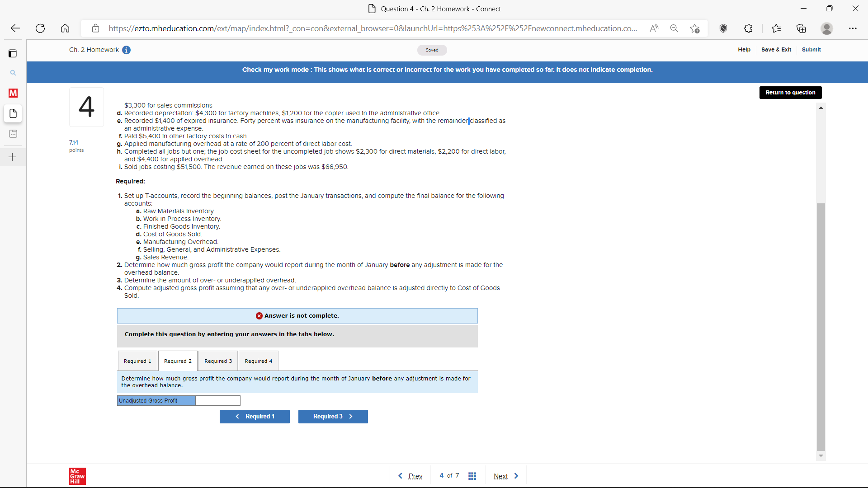Click the McGraw Hill sidebar icon
Viewport: 868px width, 488px height.
13,93
